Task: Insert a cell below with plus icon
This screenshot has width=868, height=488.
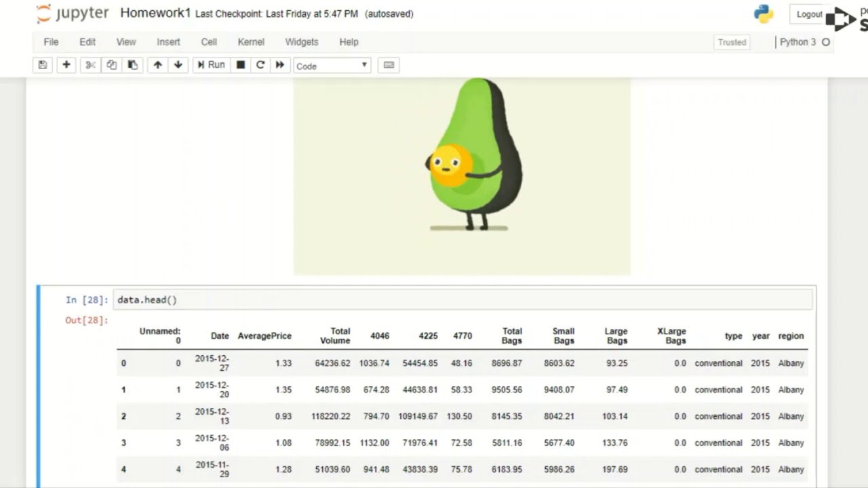Action: [66, 65]
